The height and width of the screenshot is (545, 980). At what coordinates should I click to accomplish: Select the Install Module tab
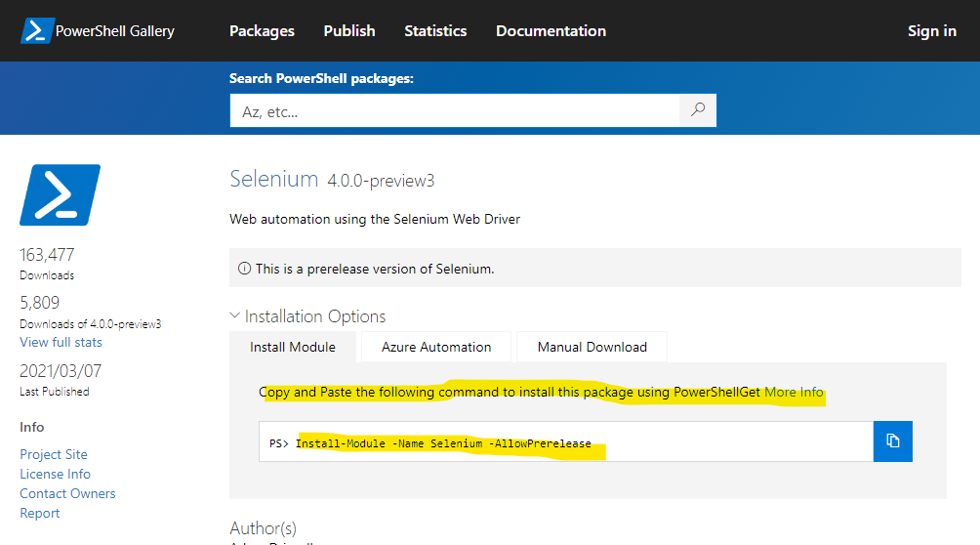(x=293, y=347)
